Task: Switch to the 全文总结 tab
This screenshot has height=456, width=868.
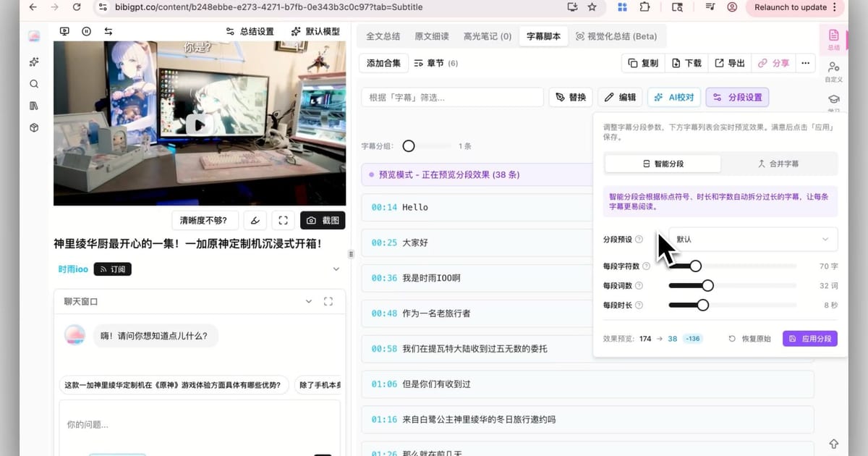Action: (383, 36)
